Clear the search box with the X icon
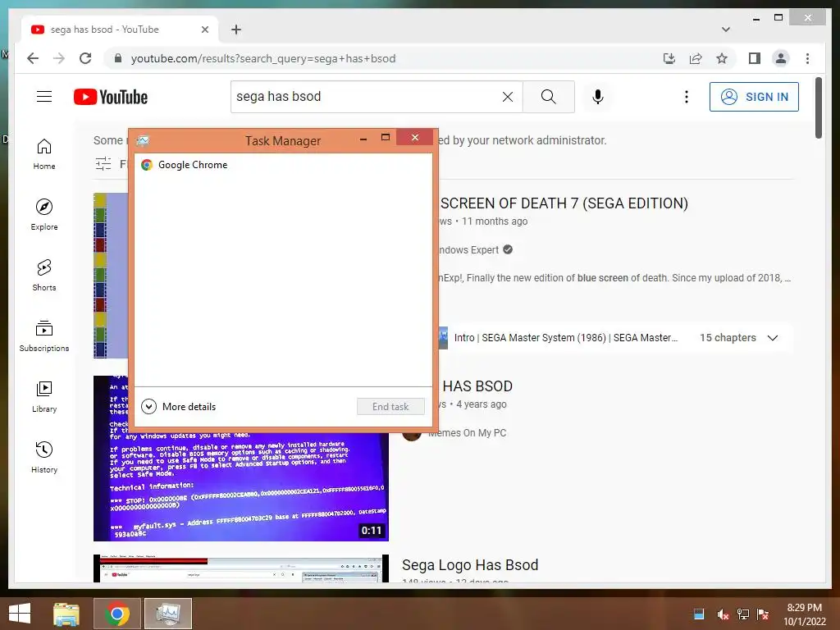This screenshot has height=630, width=840. click(x=507, y=97)
